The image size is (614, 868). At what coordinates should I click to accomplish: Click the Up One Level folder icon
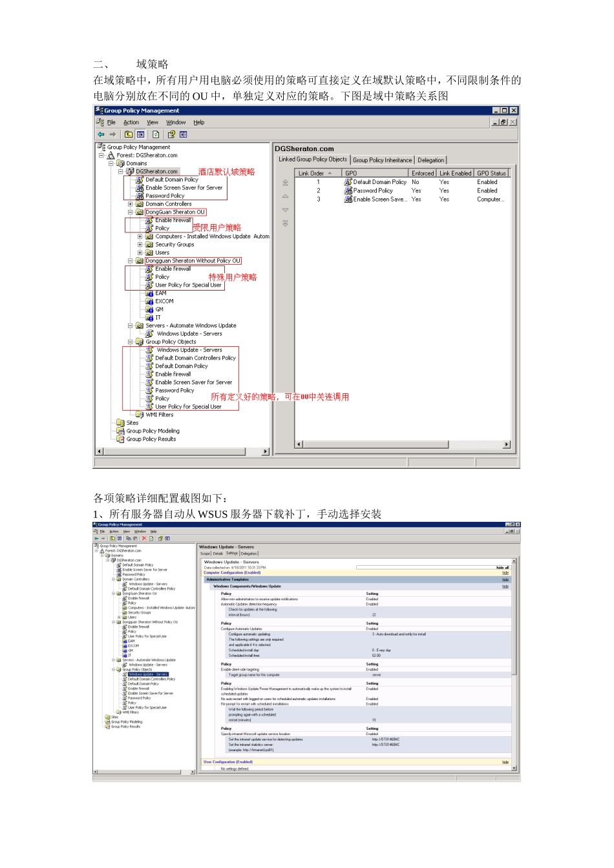tap(129, 134)
